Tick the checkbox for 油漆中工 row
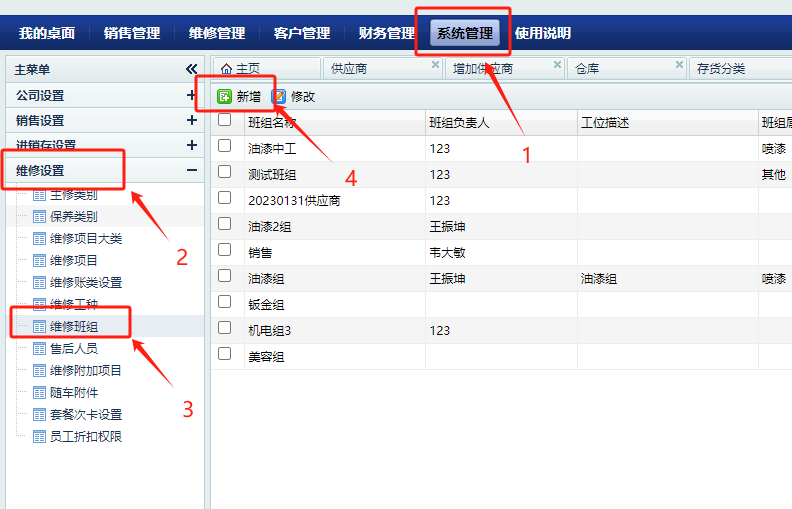Image resolution: width=792 pixels, height=509 pixels. pyautogui.click(x=225, y=147)
